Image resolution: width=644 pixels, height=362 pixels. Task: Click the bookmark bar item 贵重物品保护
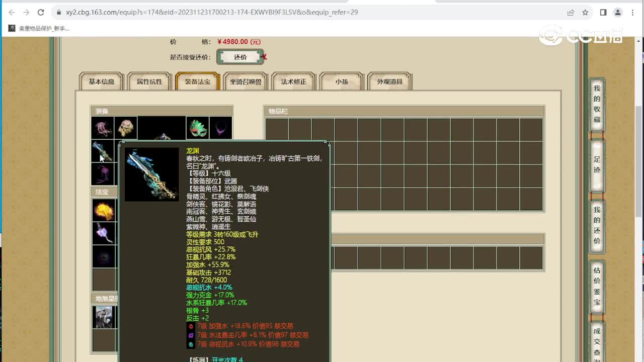tap(39, 29)
